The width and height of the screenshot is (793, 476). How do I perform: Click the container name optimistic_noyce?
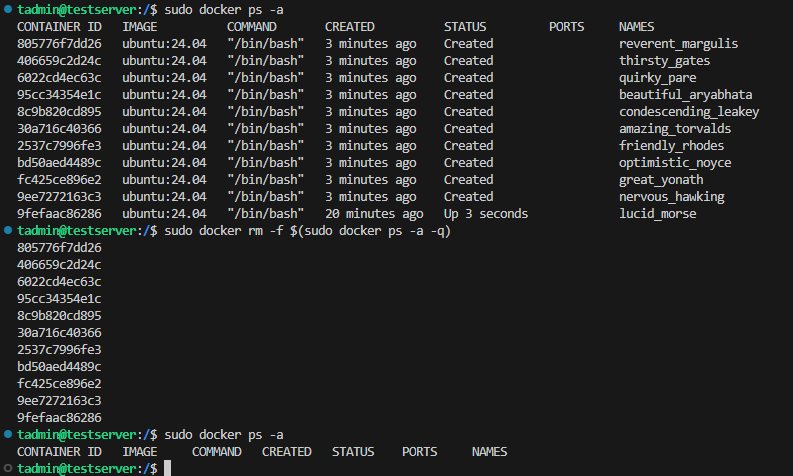[x=675, y=163]
